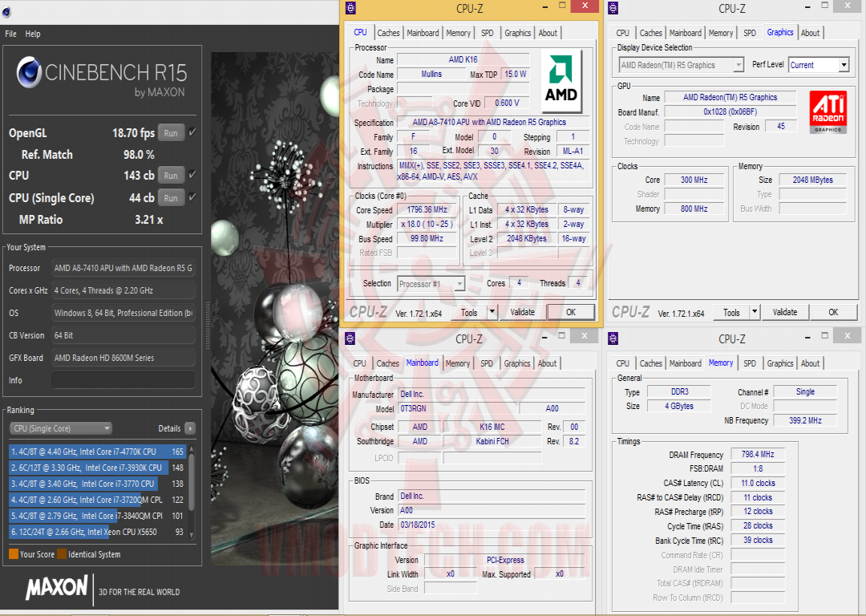Select the Intel Core i7-4770K ranking entry
This screenshot has width=866, height=616.
96,452
